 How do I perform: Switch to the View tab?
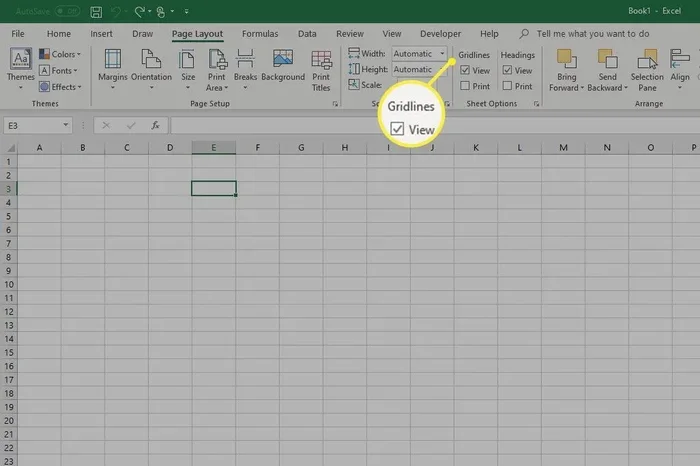(392, 34)
